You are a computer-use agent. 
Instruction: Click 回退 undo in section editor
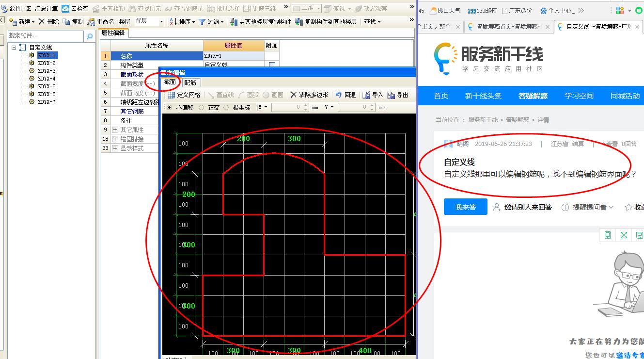click(346, 95)
